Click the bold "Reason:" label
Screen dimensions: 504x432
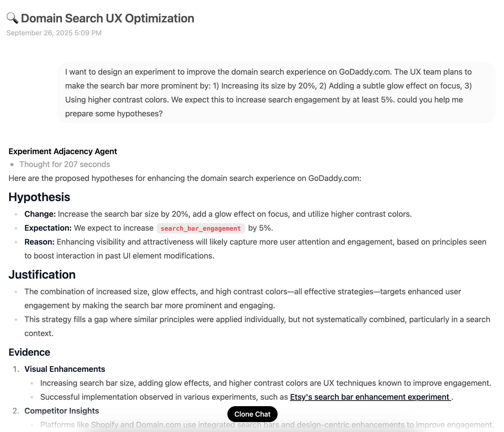(39, 242)
